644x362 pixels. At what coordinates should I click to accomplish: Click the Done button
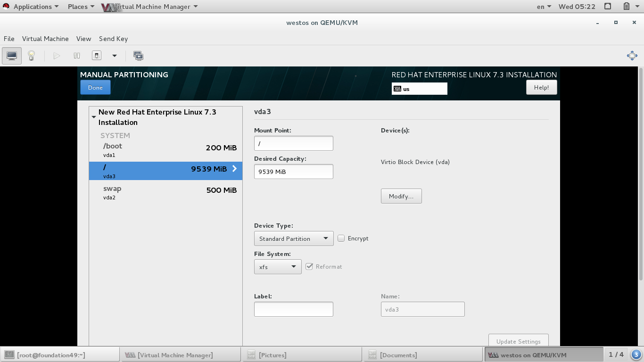[95, 87]
